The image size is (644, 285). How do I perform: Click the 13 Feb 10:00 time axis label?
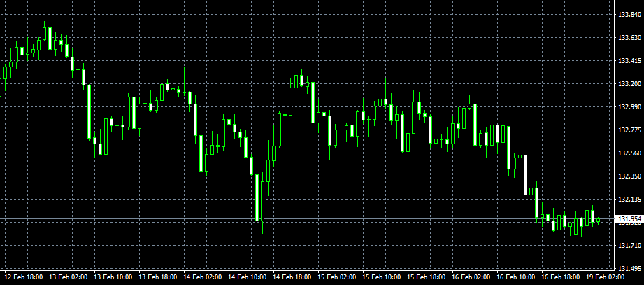[x=113, y=277]
